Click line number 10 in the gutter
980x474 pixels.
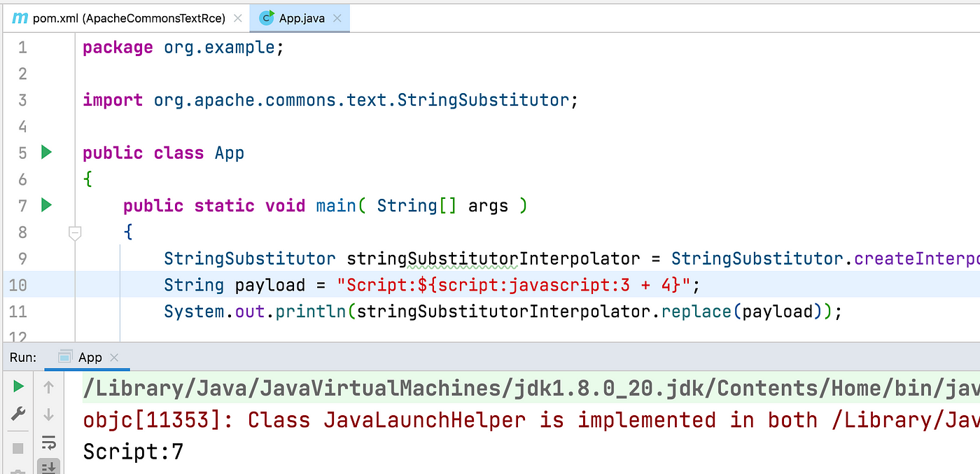(x=17, y=286)
